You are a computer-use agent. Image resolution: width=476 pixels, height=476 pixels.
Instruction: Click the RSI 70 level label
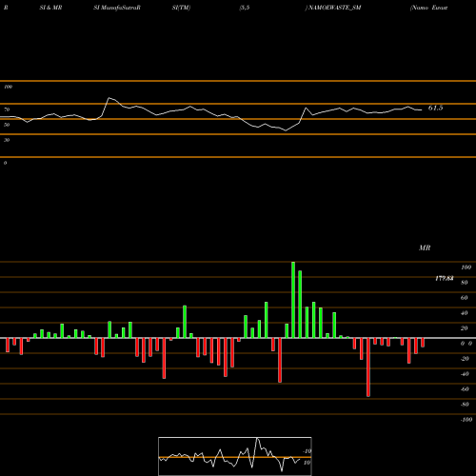click(7, 109)
